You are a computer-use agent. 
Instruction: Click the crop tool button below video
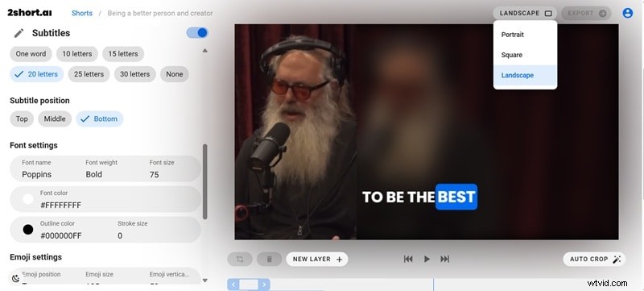coord(240,259)
